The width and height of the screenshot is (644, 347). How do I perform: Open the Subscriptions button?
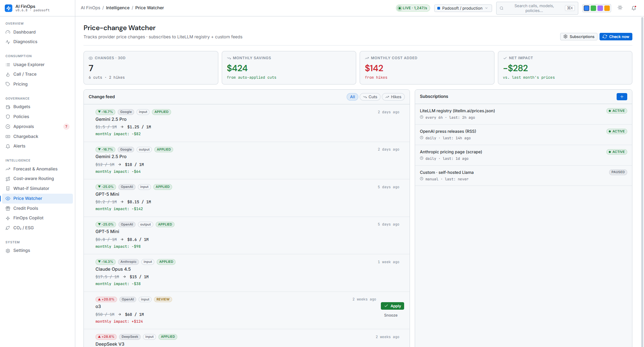coord(579,37)
